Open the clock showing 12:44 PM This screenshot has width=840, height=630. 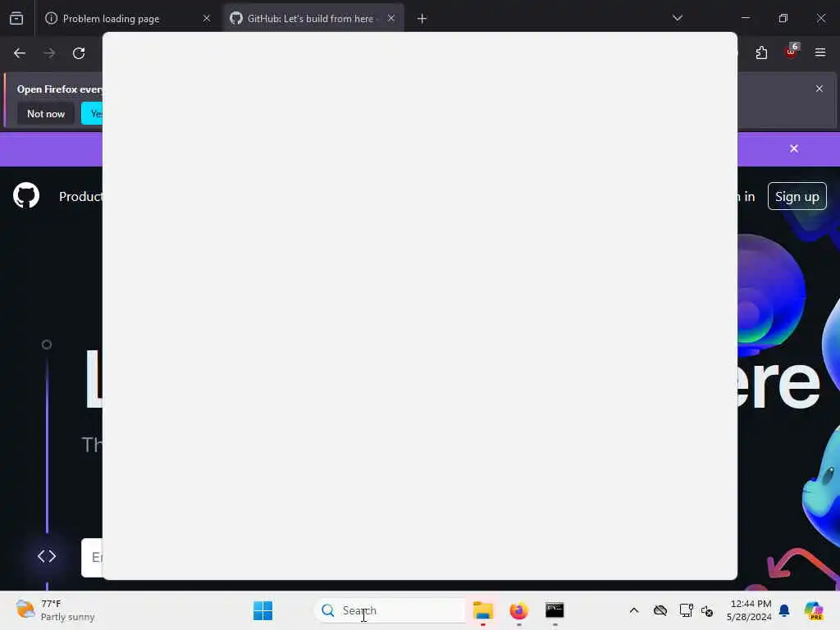pos(749,610)
